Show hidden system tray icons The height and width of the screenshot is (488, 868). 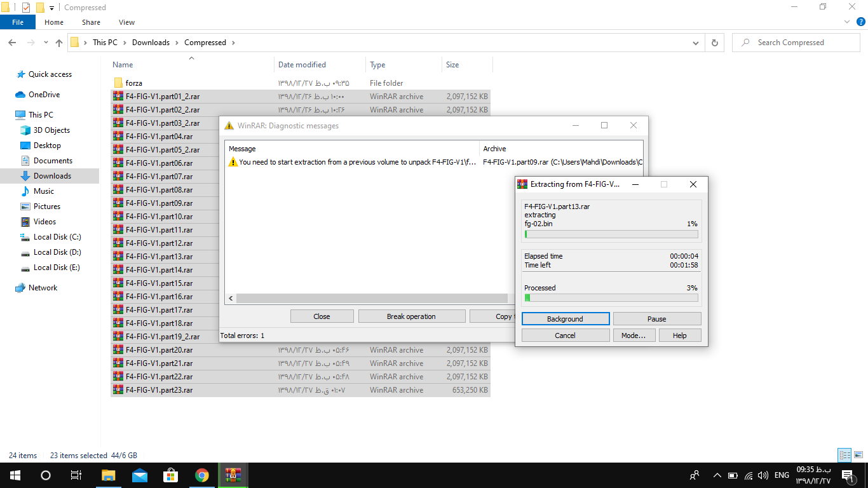coord(717,475)
